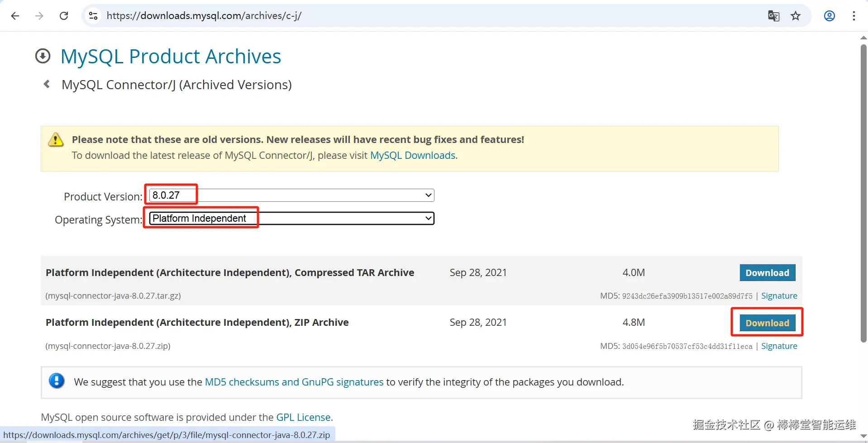Open MD5 checksums and GnuPG signatures link
868x443 pixels.
294,382
